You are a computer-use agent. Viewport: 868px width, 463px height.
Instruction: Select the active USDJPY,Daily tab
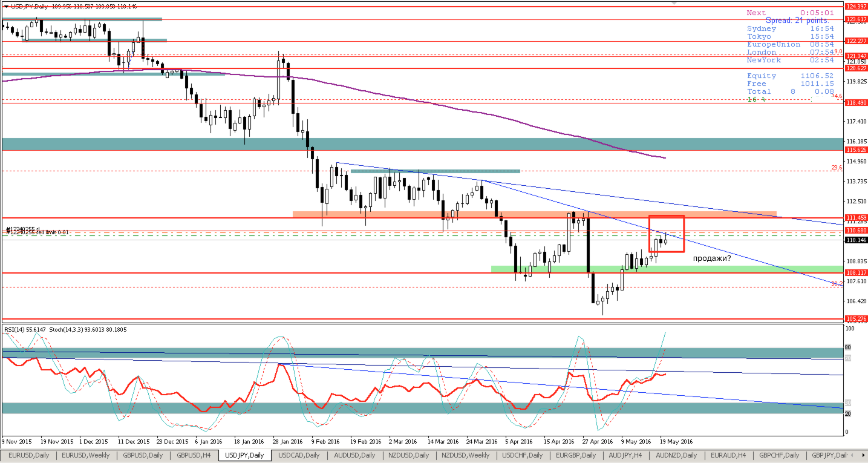tap(244, 455)
